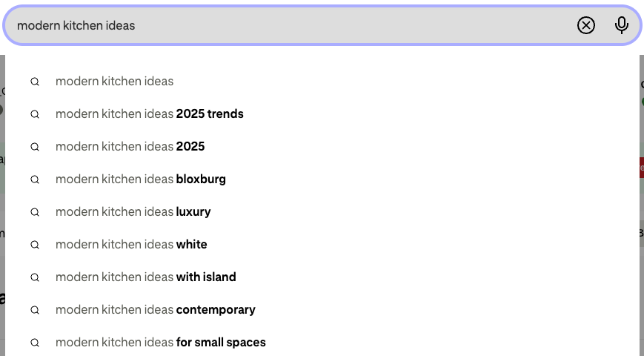Click magnifier icon next to 'contemporary' suggestion

pyautogui.click(x=35, y=310)
